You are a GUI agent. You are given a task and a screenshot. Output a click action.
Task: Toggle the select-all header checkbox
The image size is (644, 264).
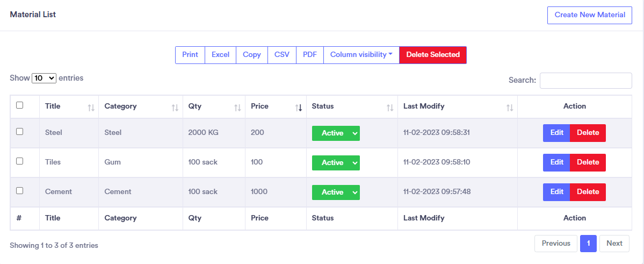(x=20, y=105)
